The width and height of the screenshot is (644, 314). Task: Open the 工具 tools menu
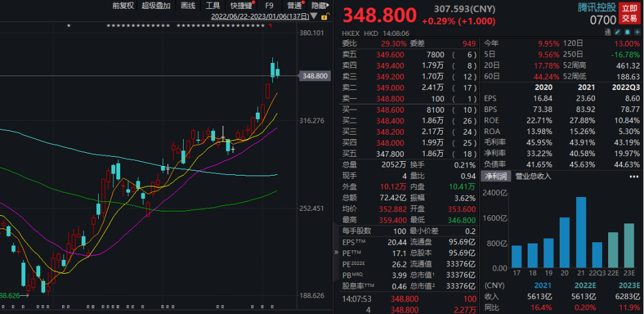point(213,5)
